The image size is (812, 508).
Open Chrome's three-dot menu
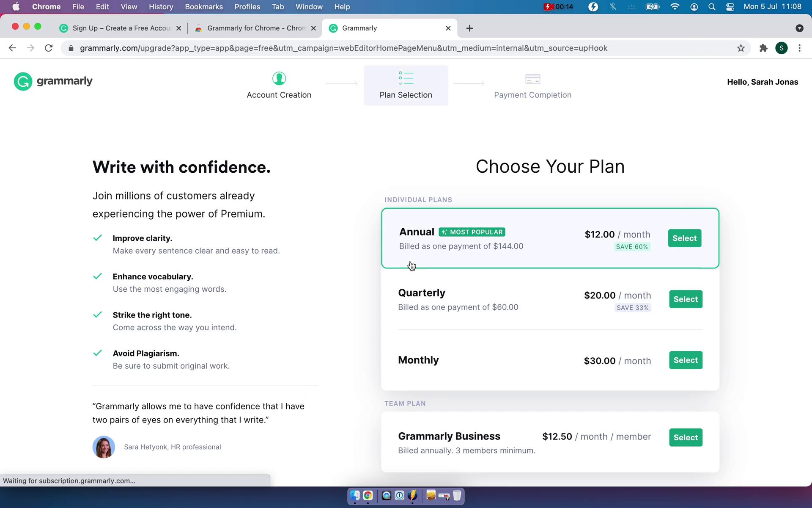click(799, 48)
